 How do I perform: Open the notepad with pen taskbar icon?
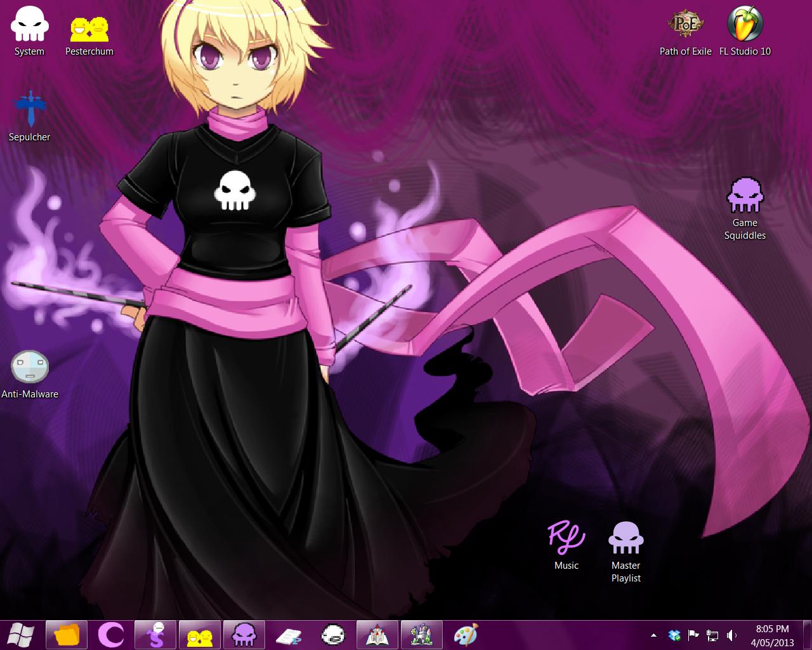pyautogui.click(x=289, y=634)
